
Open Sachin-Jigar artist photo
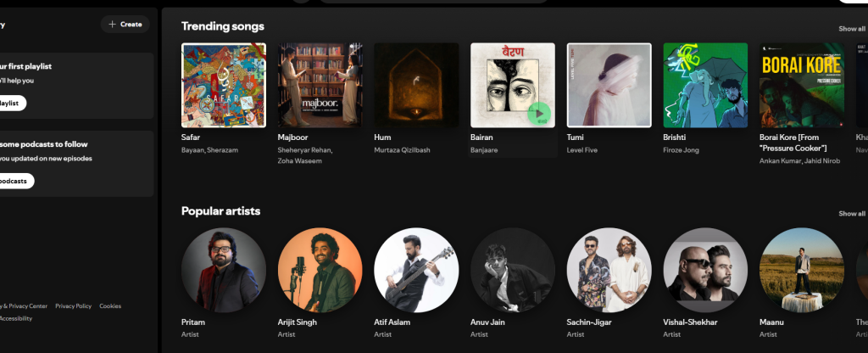click(x=609, y=270)
